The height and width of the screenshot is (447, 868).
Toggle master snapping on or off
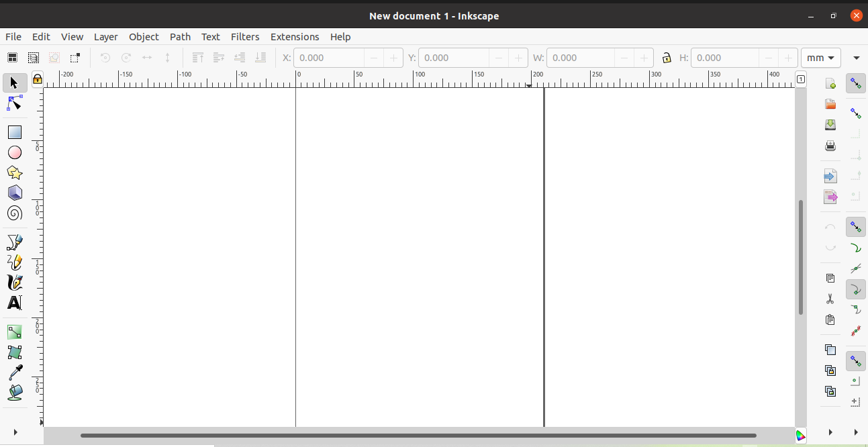(x=856, y=83)
